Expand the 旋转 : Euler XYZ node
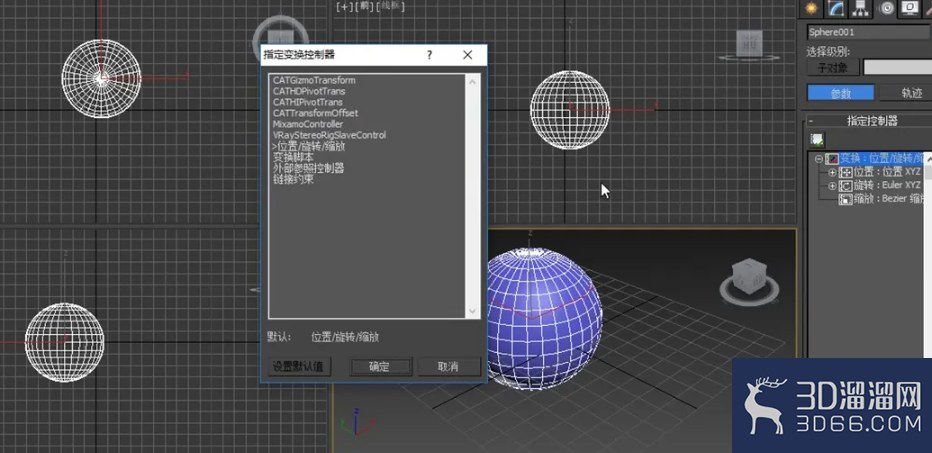 click(x=832, y=186)
